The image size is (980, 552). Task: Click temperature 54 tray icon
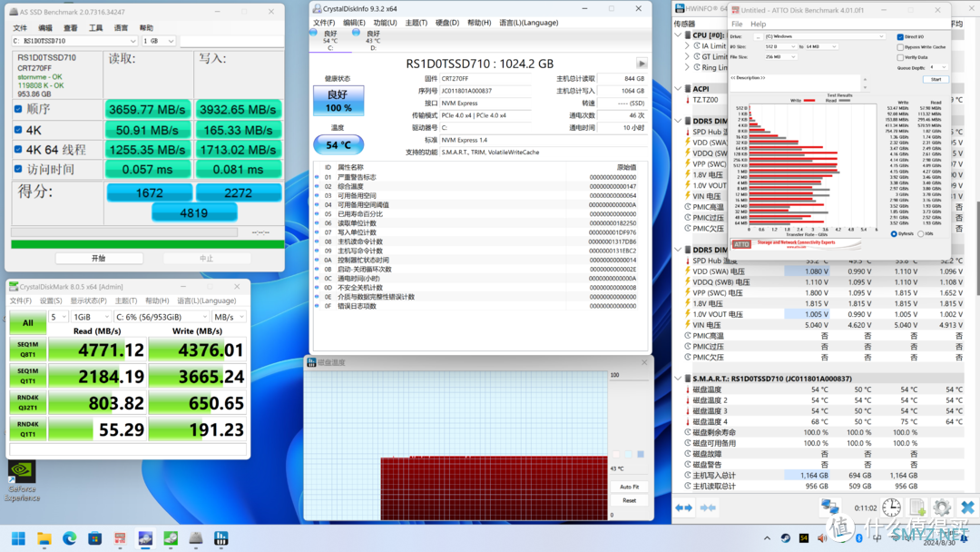tap(804, 538)
